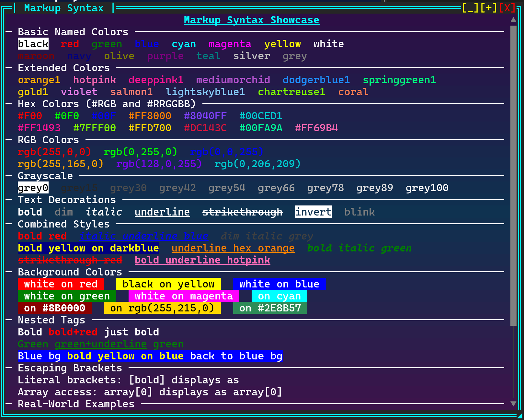This screenshot has height=420, width=524.
Task: Expand the Real-World Examples section
Action: (9, 404)
